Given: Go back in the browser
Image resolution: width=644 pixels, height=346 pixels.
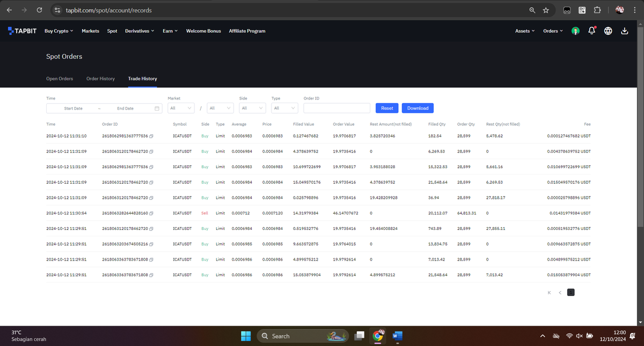Looking at the screenshot, I should pos(9,10).
